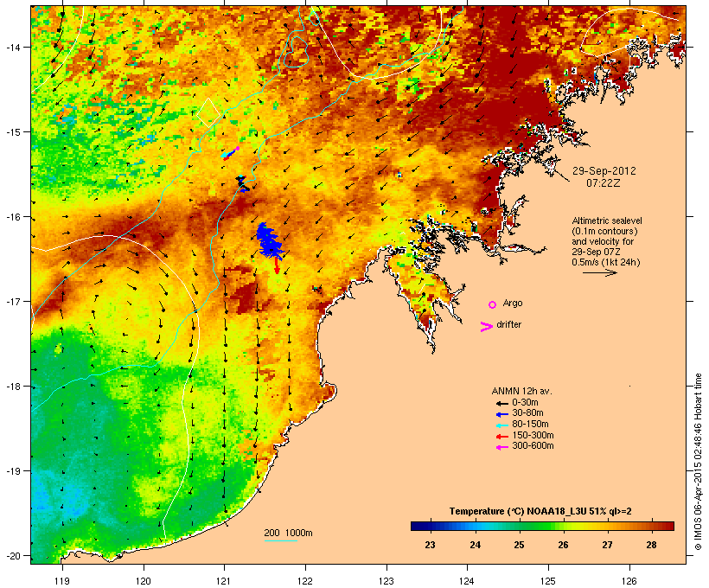The width and height of the screenshot is (709, 588).
Task: Click the red downward current arrow below blue cluster
Action: (277, 265)
